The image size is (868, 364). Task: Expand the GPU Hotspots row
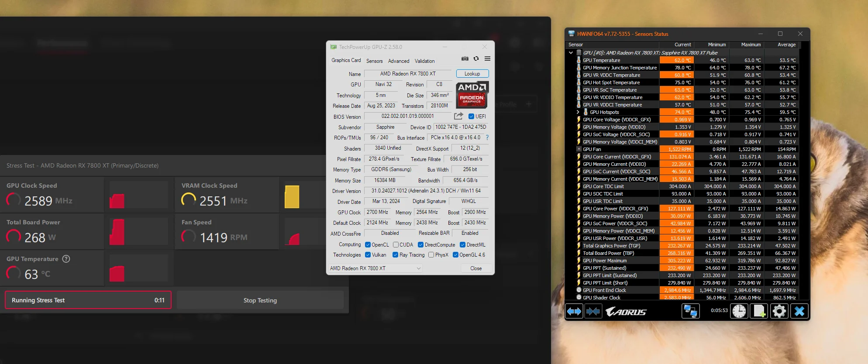pyautogui.click(x=578, y=112)
